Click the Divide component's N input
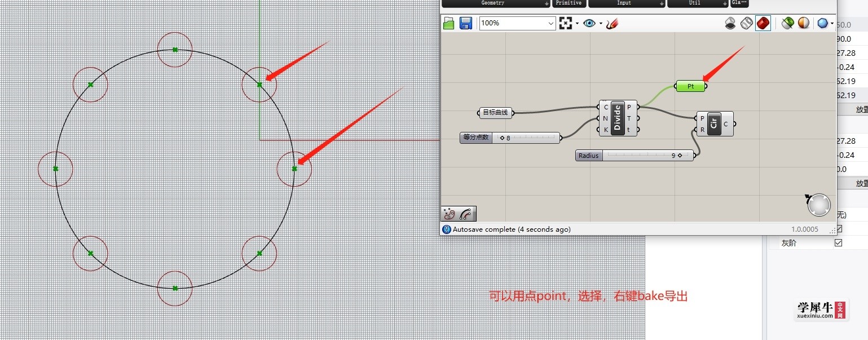 pyautogui.click(x=605, y=118)
